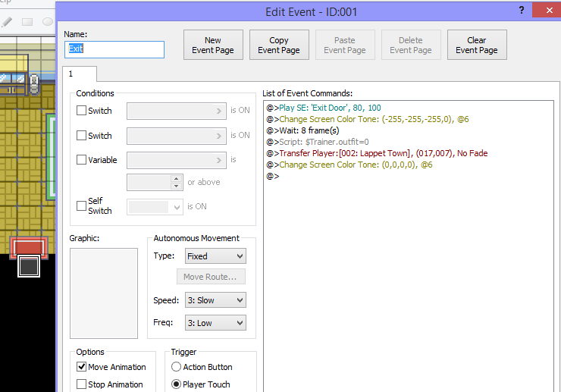Click the New Event Page button
Viewport: 561px width, 392px height.
coord(213,45)
